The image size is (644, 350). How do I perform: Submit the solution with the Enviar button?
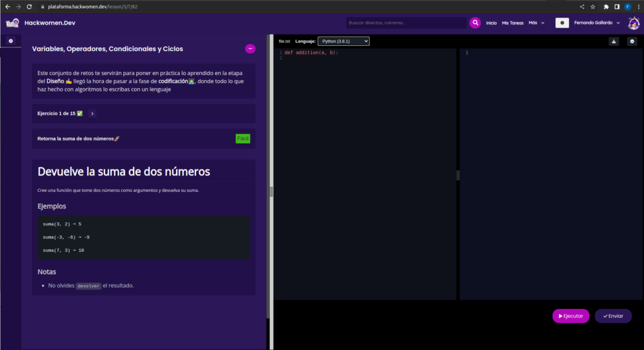[x=613, y=316]
